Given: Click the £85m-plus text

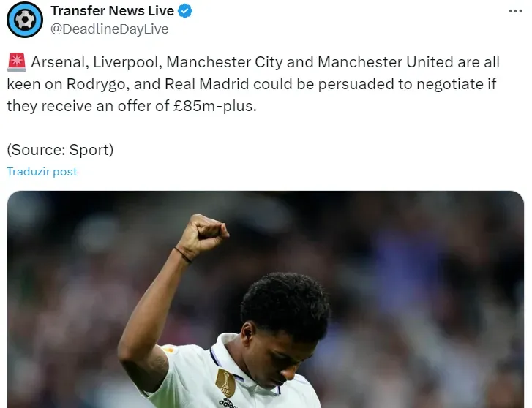Looking at the screenshot, I should tap(214, 106).
